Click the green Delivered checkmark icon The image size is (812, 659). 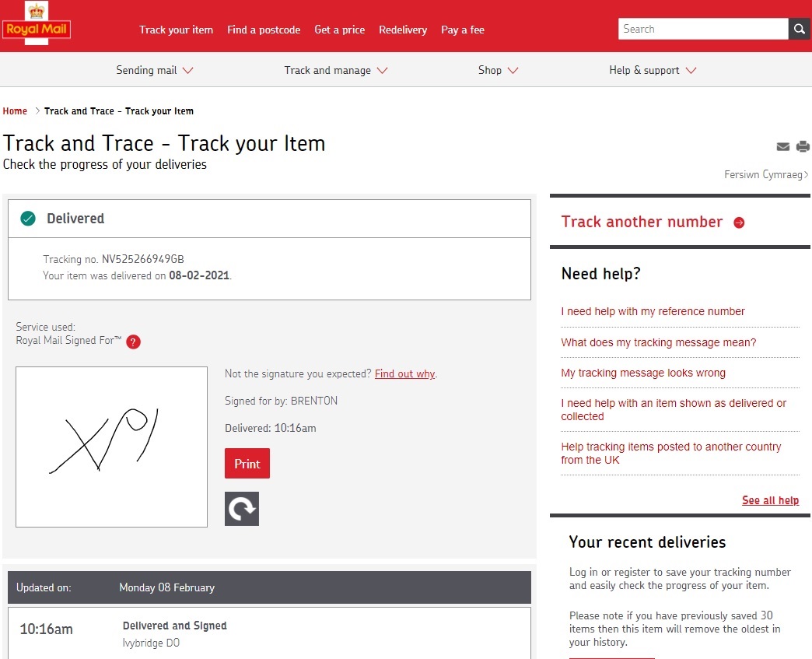pos(28,219)
